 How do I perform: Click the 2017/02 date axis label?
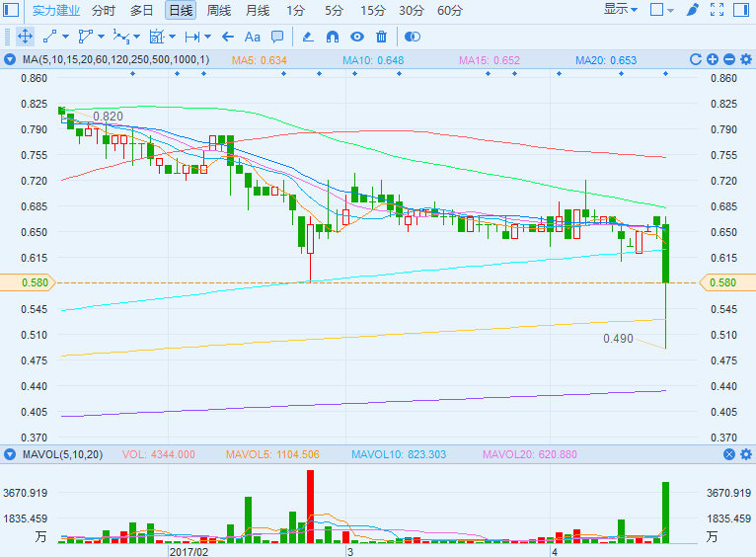click(189, 552)
